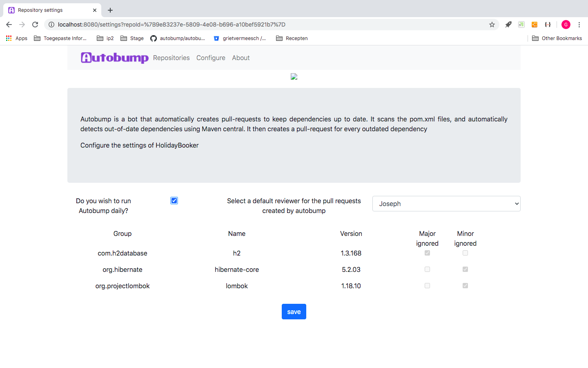Click the version 1.3.168 cell
Image resolution: width=588 pixels, height=368 pixels.
[x=351, y=253]
